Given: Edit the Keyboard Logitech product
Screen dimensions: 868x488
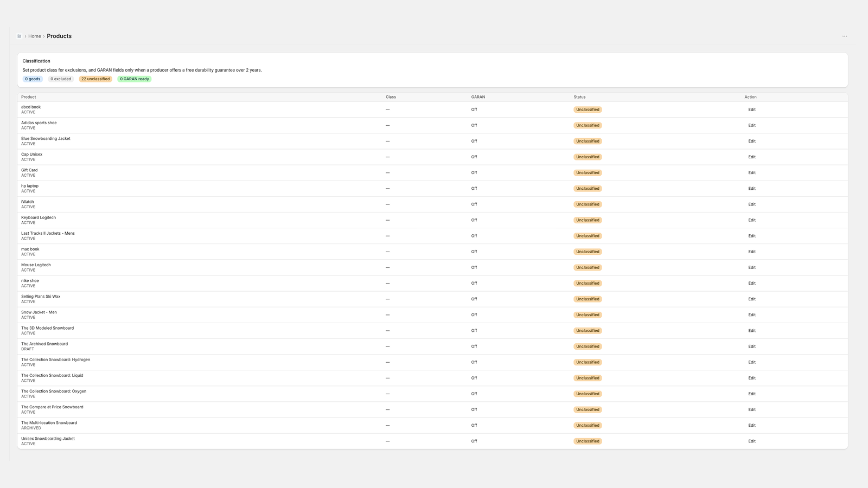Looking at the screenshot, I should (x=752, y=220).
